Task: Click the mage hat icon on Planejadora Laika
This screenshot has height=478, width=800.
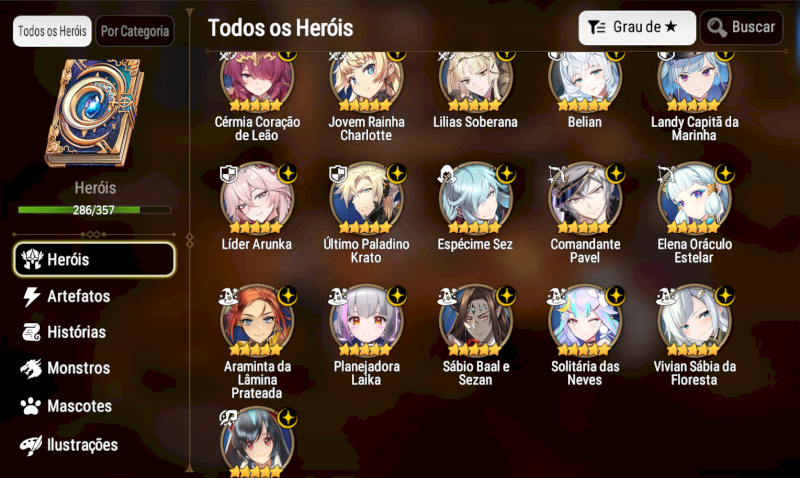Action: (x=338, y=296)
